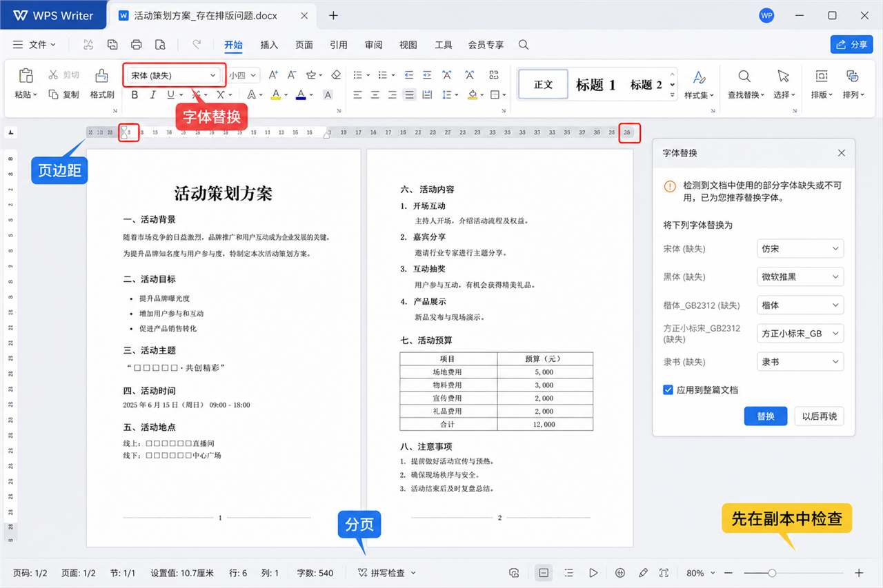Click the undo arrow icon
883x588 pixels.
click(197, 45)
